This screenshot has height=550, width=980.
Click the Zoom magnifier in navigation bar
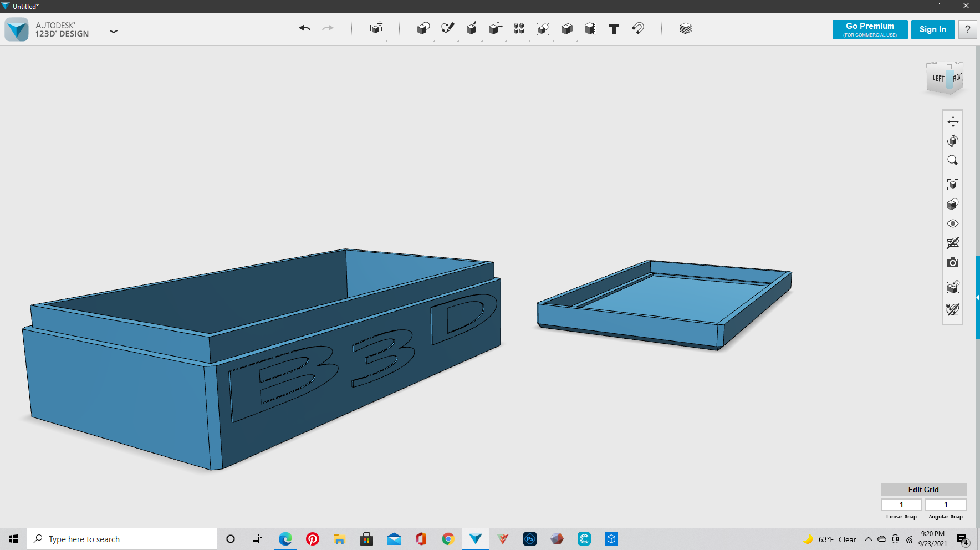tap(953, 160)
